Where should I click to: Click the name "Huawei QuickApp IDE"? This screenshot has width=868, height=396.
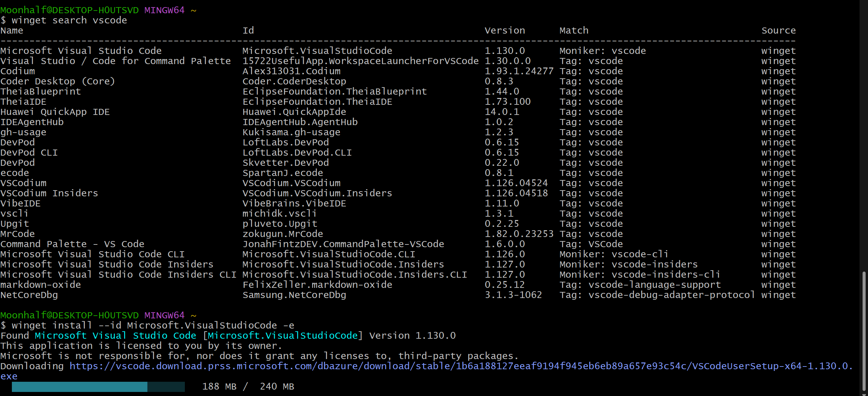(x=55, y=112)
